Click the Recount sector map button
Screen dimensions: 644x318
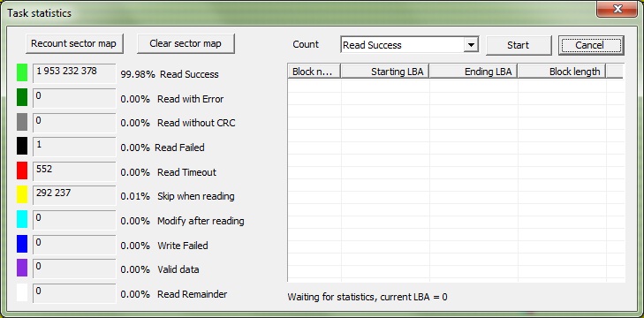point(74,43)
